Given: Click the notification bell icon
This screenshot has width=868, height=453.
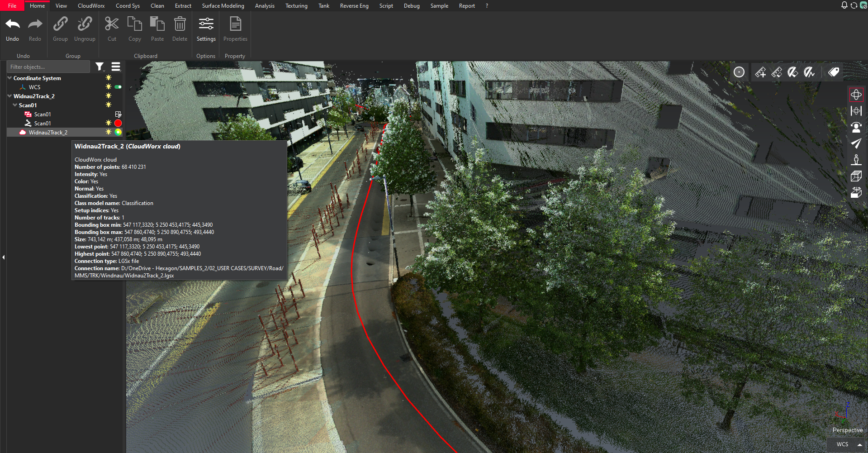Looking at the screenshot, I should pos(844,5).
